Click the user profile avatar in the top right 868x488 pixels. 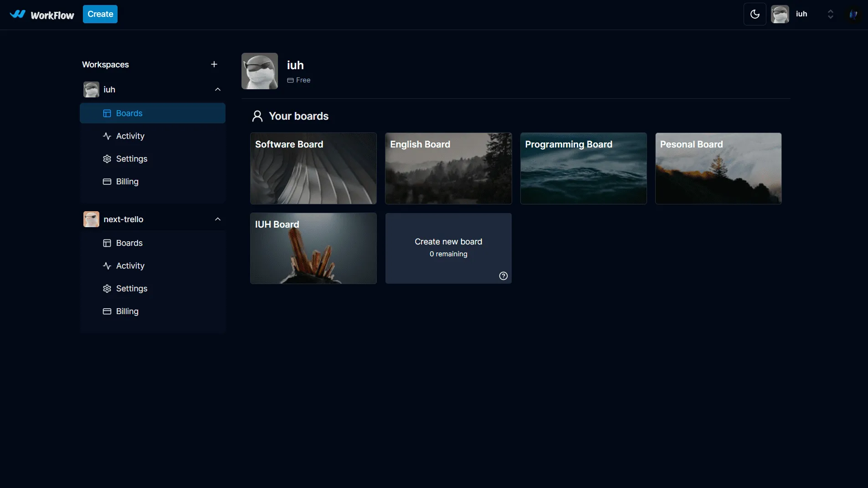tap(853, 14)
